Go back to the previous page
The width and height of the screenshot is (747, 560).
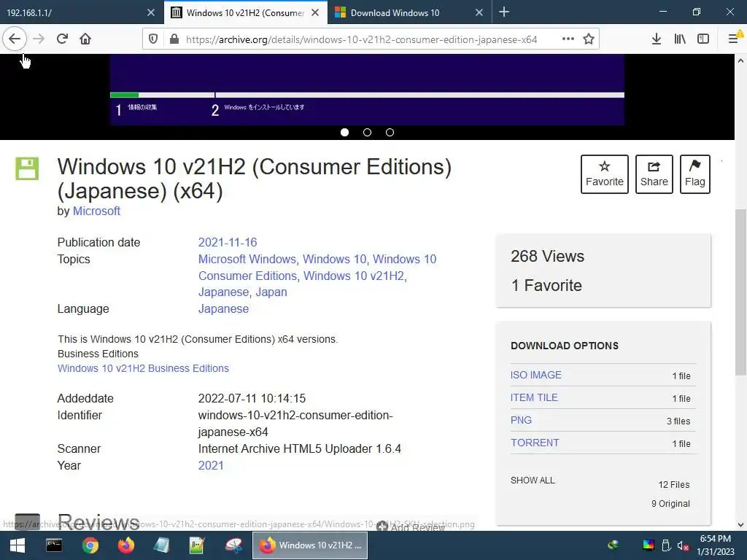pyautogui.click(x=15, y=39)
